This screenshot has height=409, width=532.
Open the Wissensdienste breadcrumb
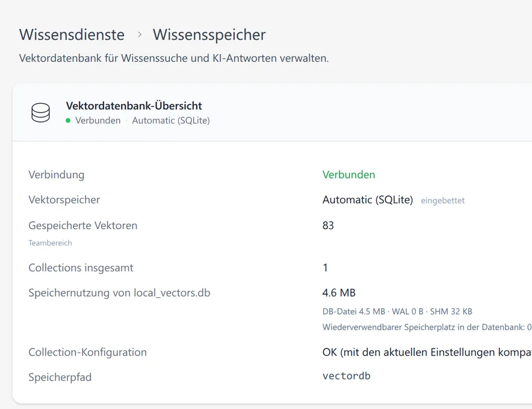pyautogui.click(x=72, y=35)
